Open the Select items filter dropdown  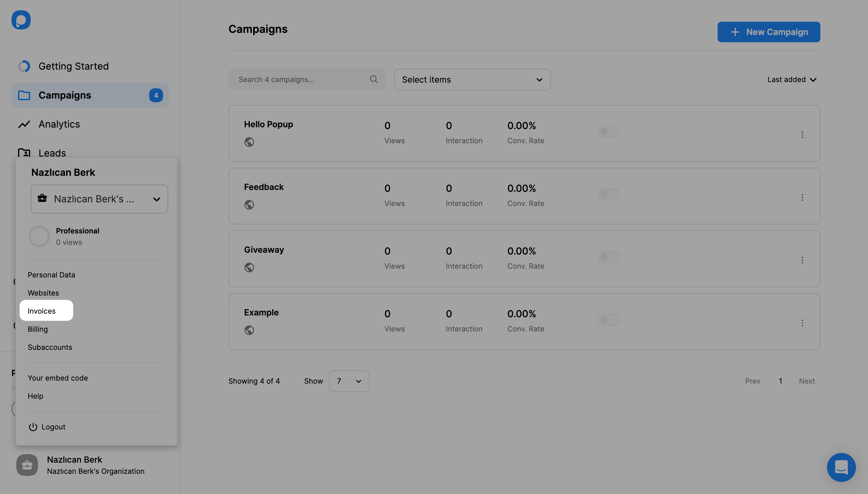[472, 79]
